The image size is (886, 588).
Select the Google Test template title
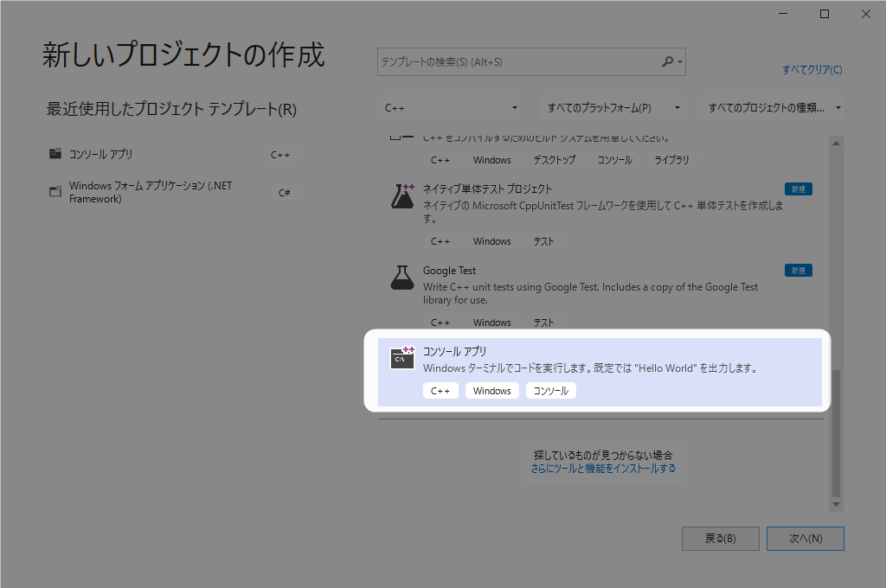(x=449, y=271)
